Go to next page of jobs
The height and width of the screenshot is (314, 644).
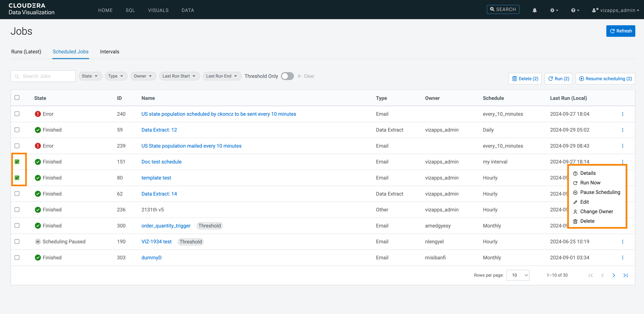point(614,275)
